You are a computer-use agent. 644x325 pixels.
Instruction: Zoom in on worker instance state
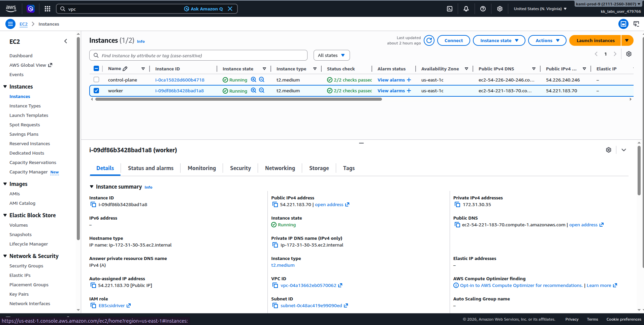tap(254, 91)
